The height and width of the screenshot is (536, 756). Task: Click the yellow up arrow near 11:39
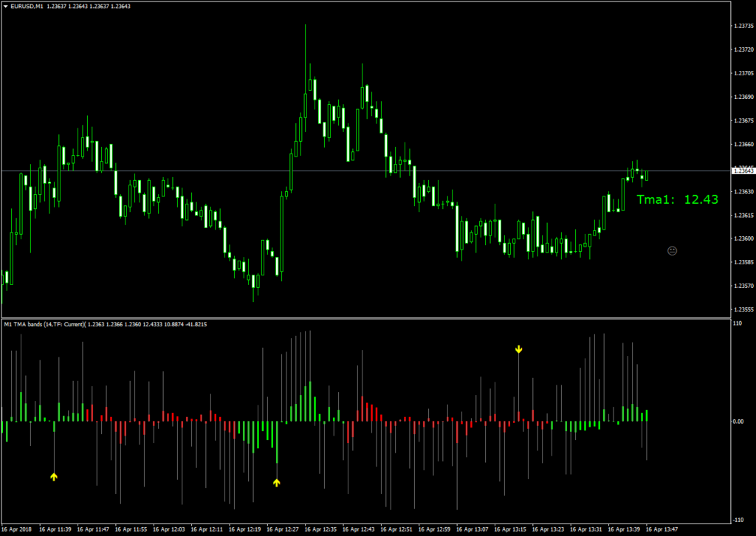[x=53, y=476]
